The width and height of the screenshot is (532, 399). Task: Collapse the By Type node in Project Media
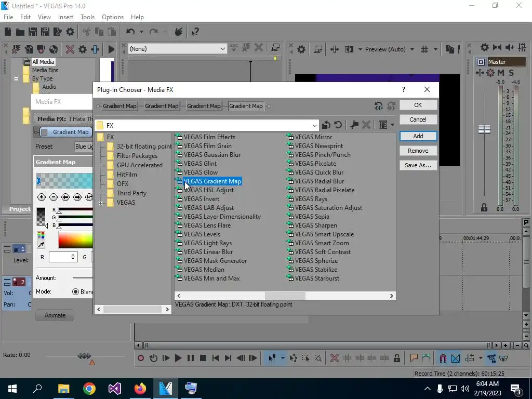pyautogui.click(x=16, y=78)
